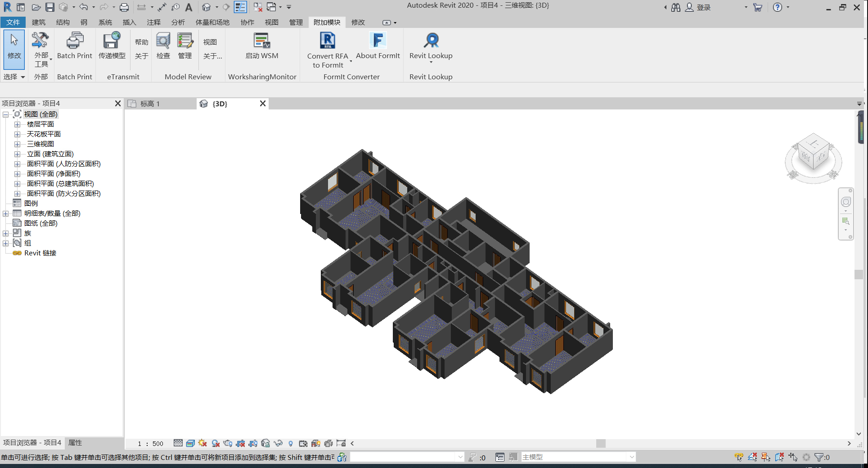Click the Model Review 帮助 button
The image size is (868, 468).
[x=142, y=42]
